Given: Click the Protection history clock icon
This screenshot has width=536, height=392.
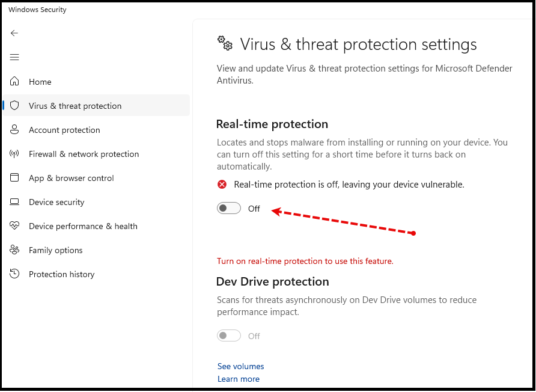Looking at the screenshot, I should pos(14,274).
